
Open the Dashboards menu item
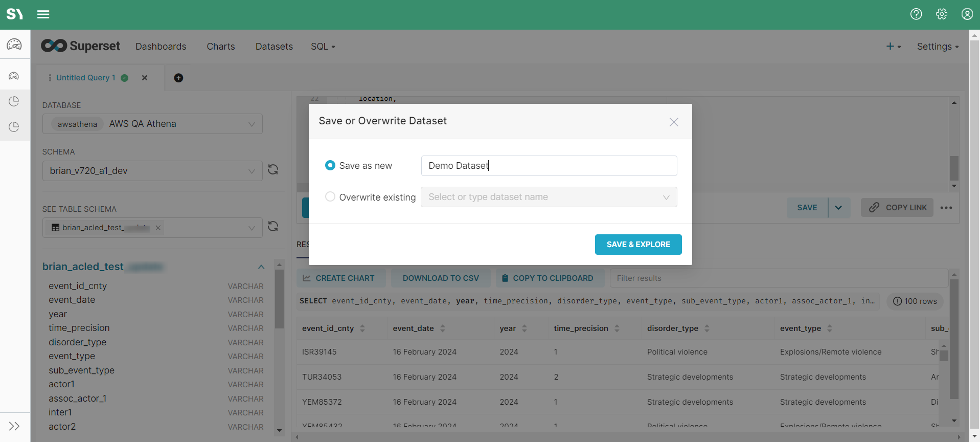pos(161,47)
